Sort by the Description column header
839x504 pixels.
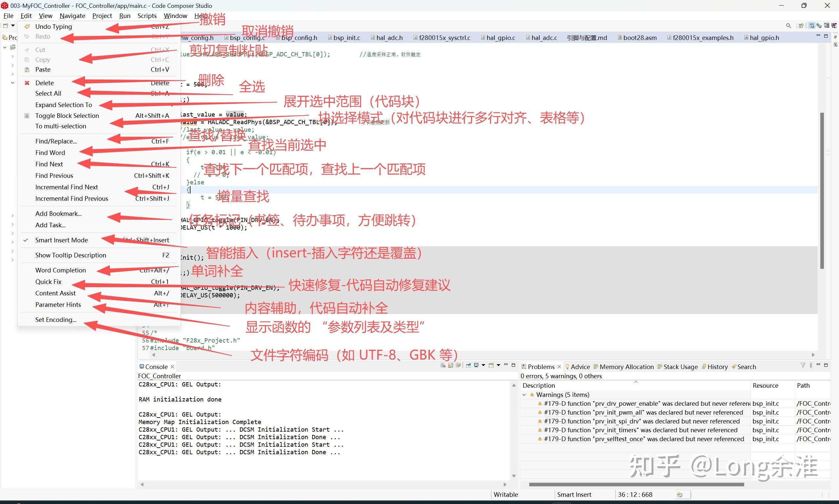pos(538,385)
